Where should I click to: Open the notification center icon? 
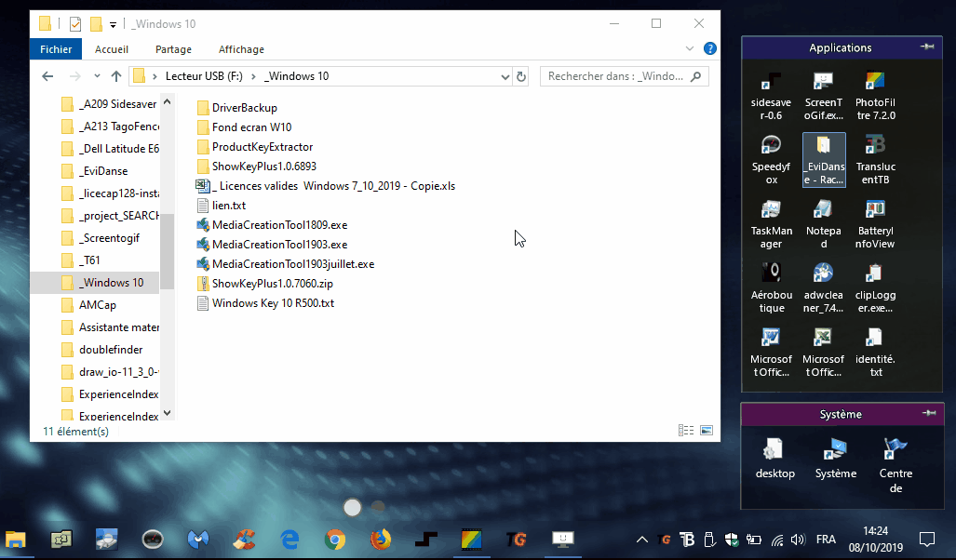pyautogui.click(x=927, y=540)
